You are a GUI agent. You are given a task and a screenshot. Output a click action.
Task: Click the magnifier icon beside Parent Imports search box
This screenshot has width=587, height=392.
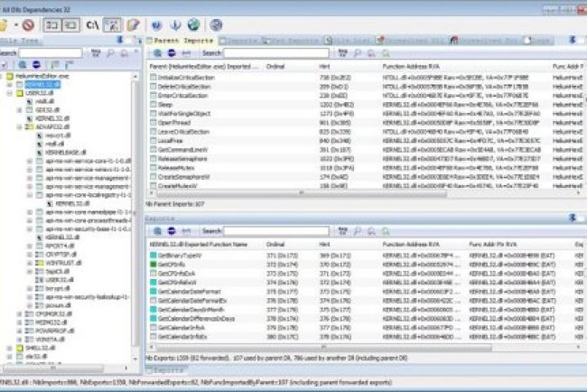358,53
